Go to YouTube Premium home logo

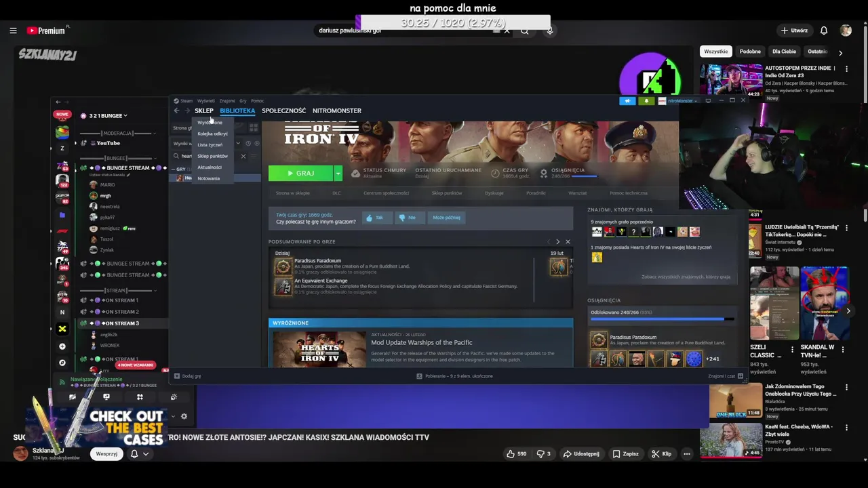point(46,30)
